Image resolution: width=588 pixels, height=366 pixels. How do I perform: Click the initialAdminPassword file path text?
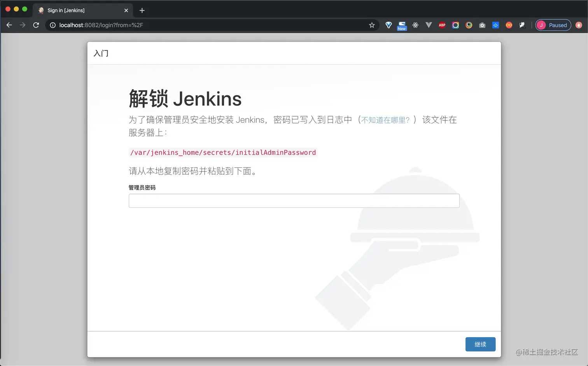(x=223, y=153)
